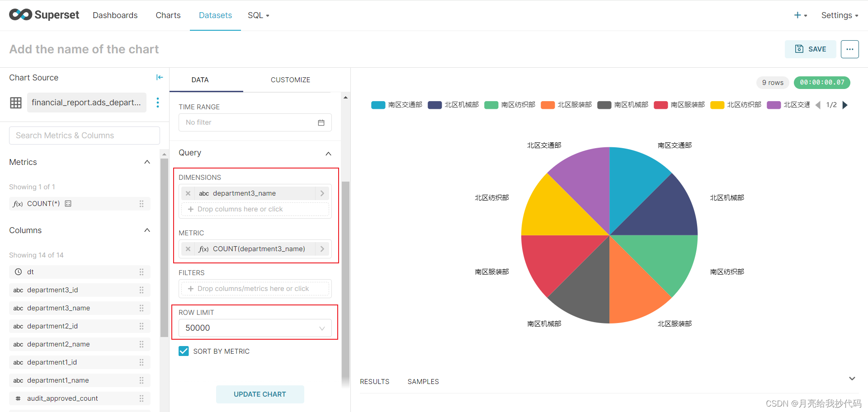
Task: Click plus icon in filters drop zone
Action: click(x=191, y=289)
